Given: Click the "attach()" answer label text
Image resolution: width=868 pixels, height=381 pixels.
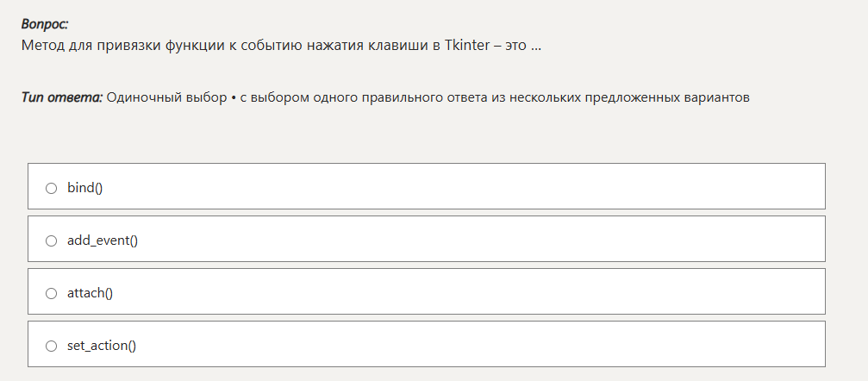Looking at the screenshot, I should [x=90, y=293].
